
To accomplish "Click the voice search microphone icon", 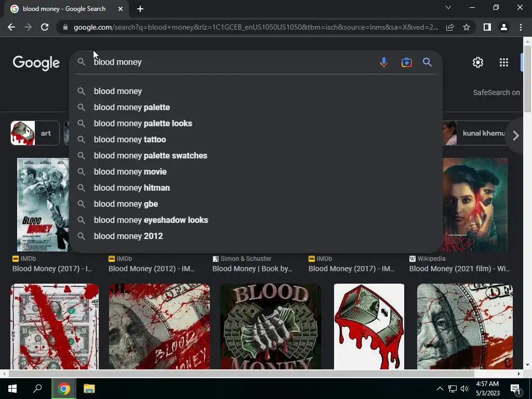I will point(384,62).
